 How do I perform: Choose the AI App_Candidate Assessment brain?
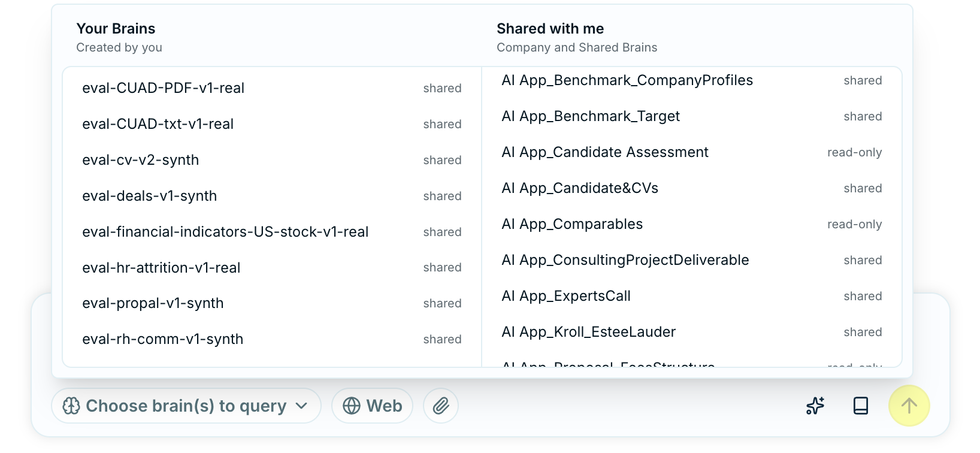[692, 152]
